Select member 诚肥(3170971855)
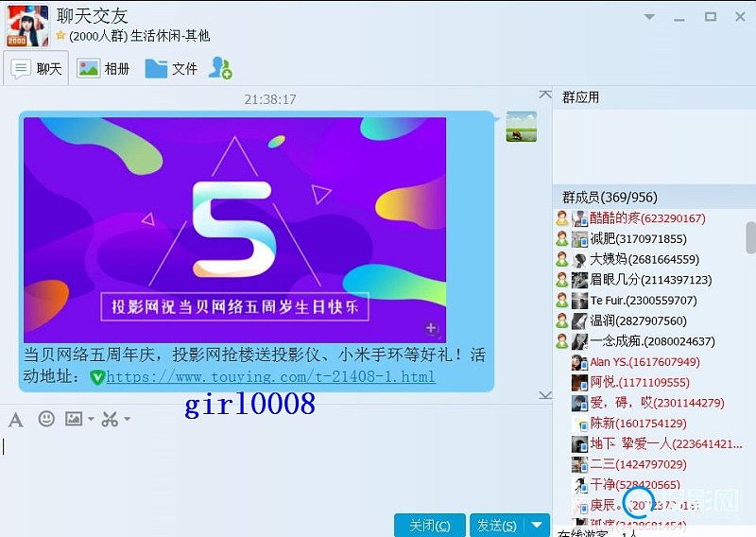 tap(638, 239)
